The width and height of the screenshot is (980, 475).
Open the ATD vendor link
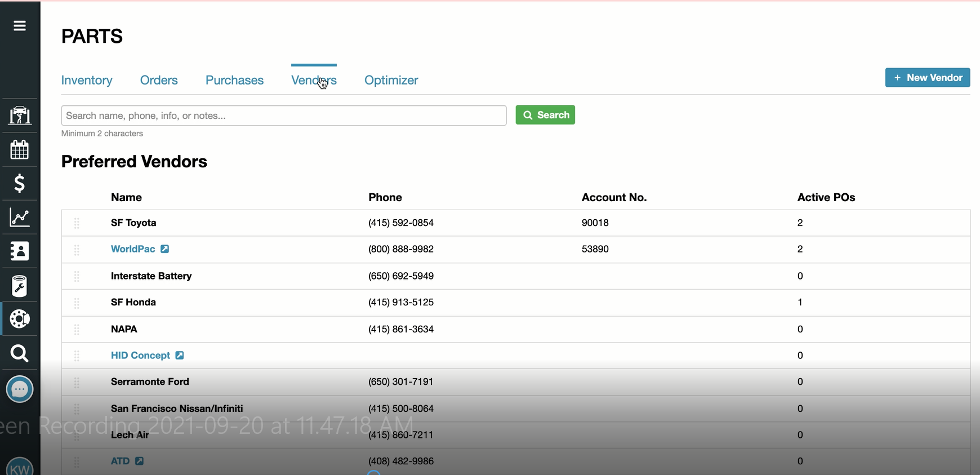click(120, 461)
